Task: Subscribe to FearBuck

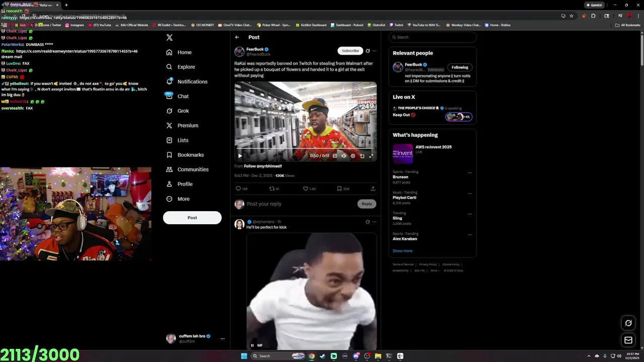Action: click(x=350, y=51)
